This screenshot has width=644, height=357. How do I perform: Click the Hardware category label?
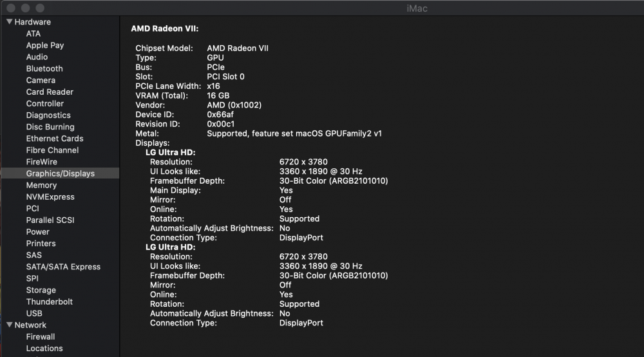(x=32, y=22)
